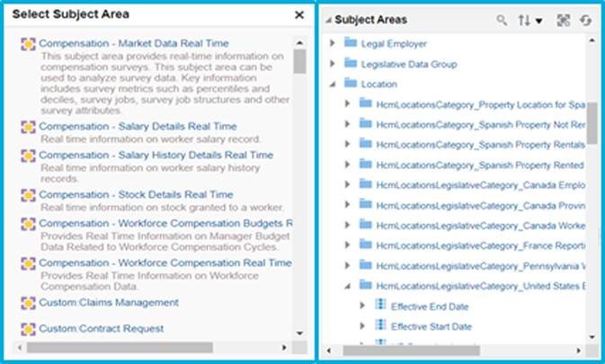Open Compensation - Stock Details Real Time link
The height and width of the screenshot is (364, 605).
coord(136,195)
